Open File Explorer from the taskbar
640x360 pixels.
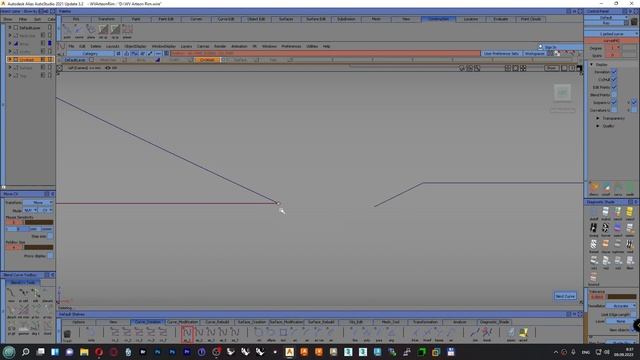click(x=84, y=352)
